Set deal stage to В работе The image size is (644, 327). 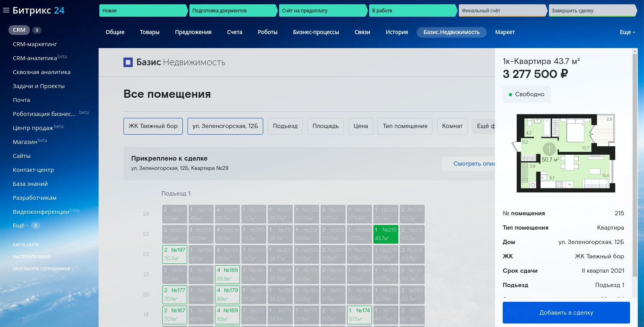[413, 10]
